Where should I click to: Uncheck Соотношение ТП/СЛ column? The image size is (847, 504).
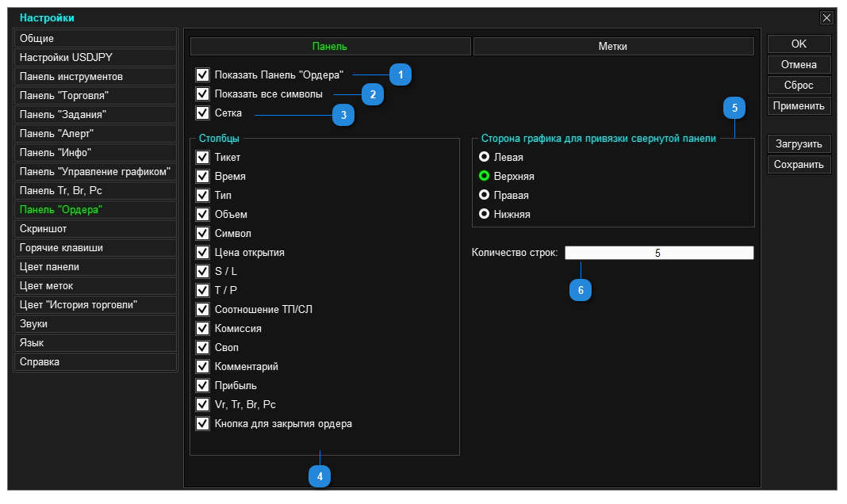click(x=202, y=309)
